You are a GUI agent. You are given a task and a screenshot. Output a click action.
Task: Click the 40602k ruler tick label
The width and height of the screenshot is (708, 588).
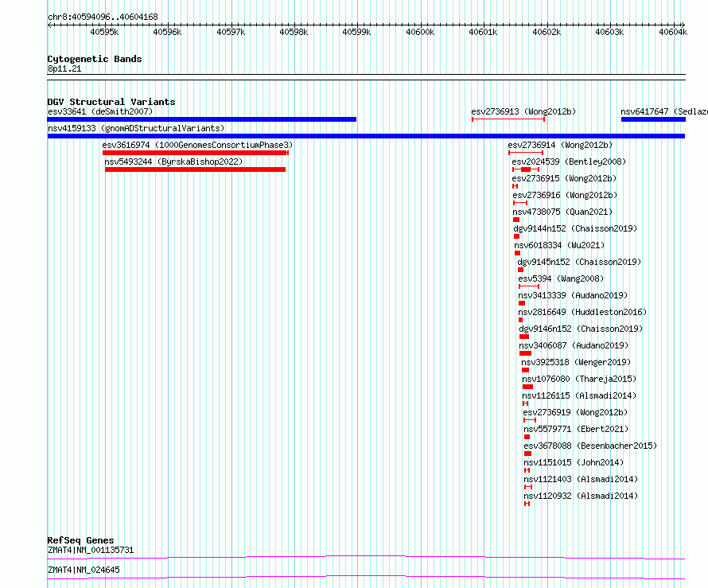point(547,32)
